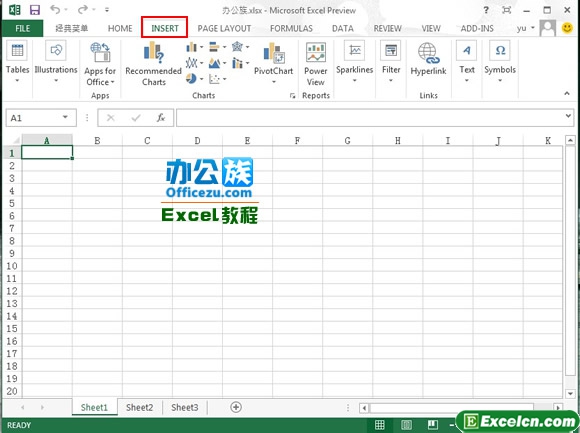The image size is (580, 433).
Task: Click the ribbon display options icon
Action: [507, 10]
